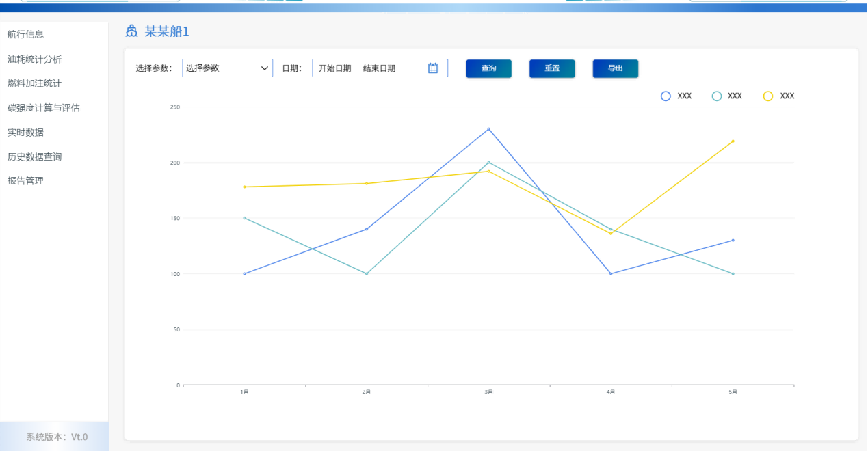Viewport: 868px width, 451px height.
Task: Click the 开始日期 — 结束日期 input field
Action: (369, 68)
